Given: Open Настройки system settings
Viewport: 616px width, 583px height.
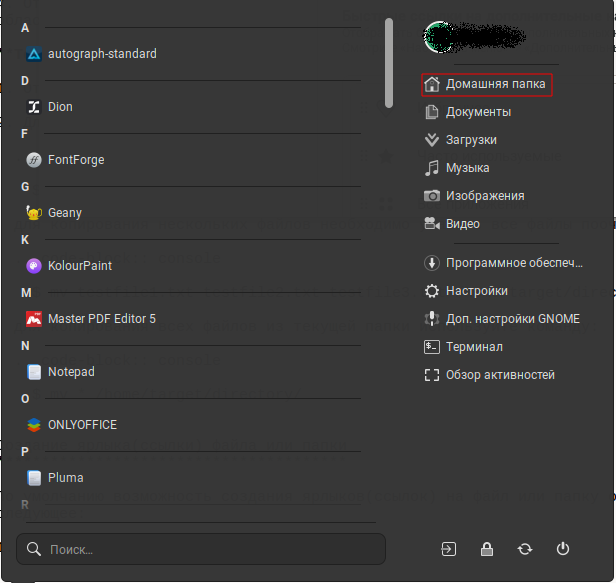Looking at the screenshot, I should (476, 291).
